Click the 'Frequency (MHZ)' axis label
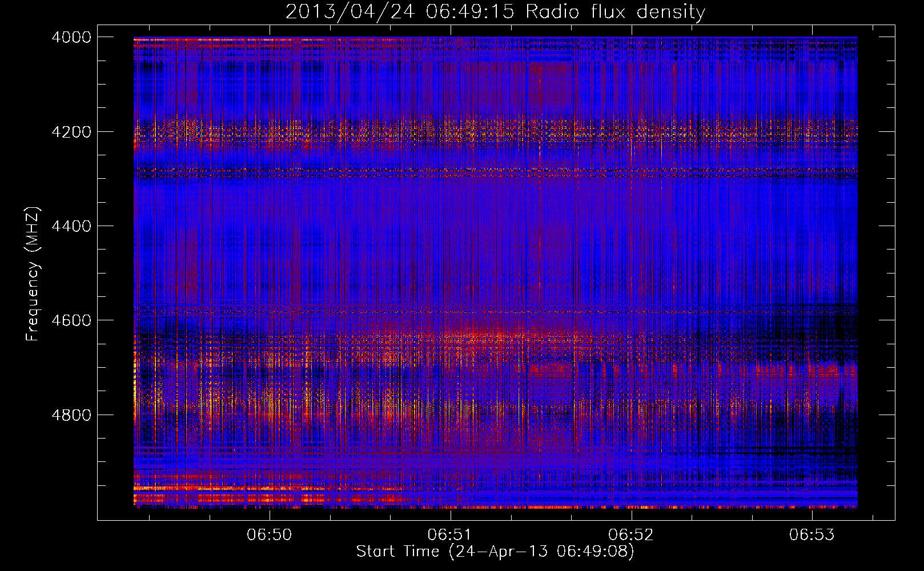The height and width of the screenshot is (571, 924). pos(33,274)
